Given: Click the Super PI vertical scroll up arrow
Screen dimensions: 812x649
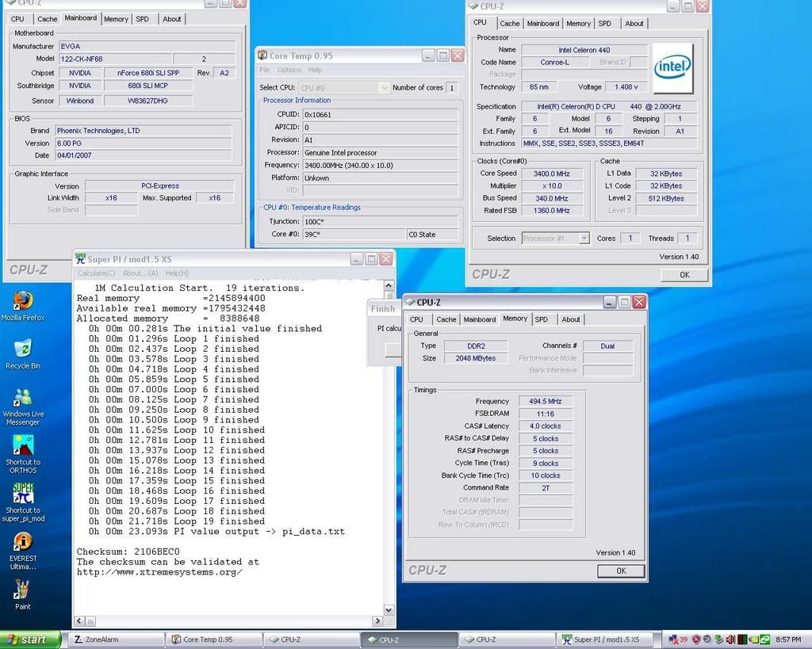Looking at the screenshot, I should click(389, 285).
